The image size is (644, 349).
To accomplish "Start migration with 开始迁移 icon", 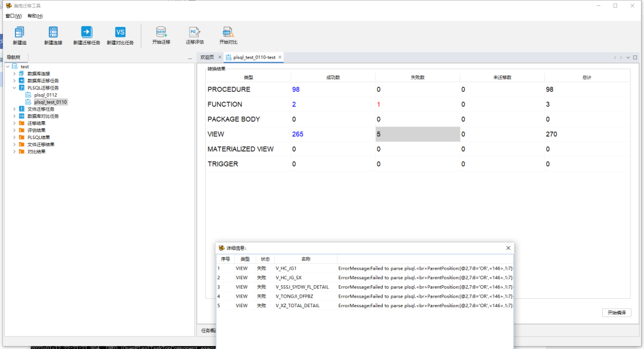I will [x=161, y=33].
